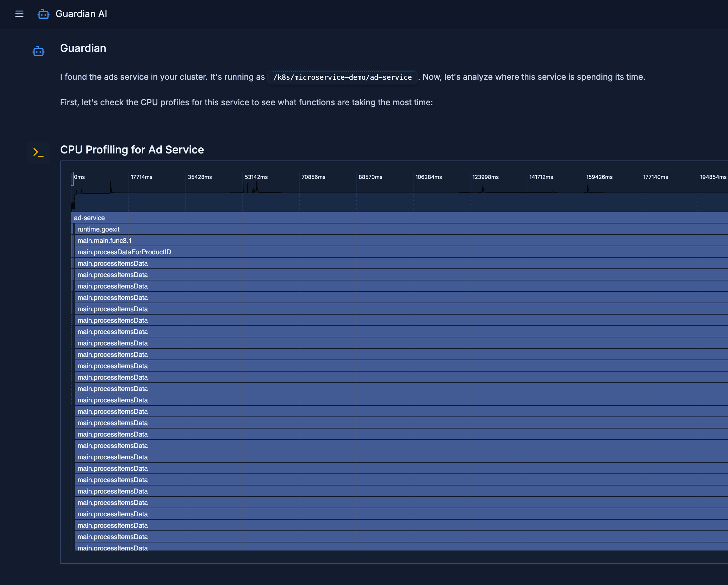Click the 88570ms timeline marker
728x585 pixels.
point(370,177)
